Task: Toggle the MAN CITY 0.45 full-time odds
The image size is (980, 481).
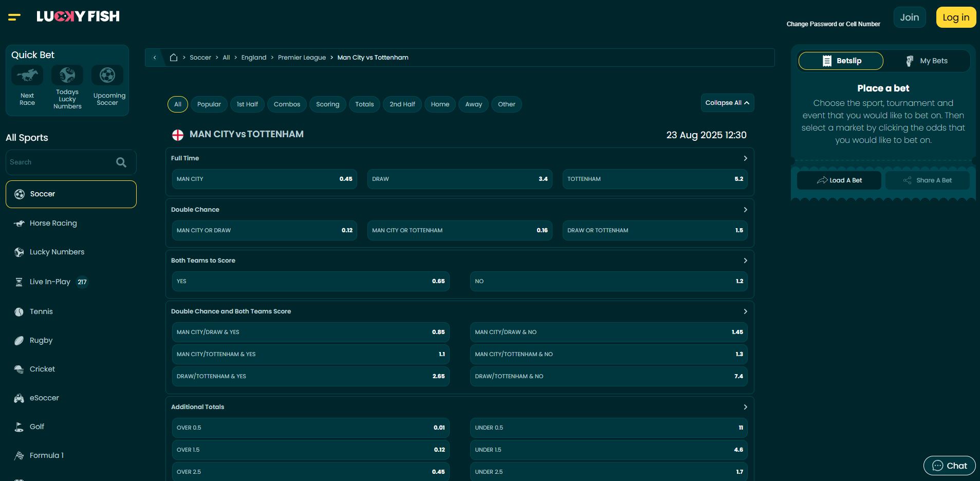Action: pyautogui.click(x=265, y=179)
